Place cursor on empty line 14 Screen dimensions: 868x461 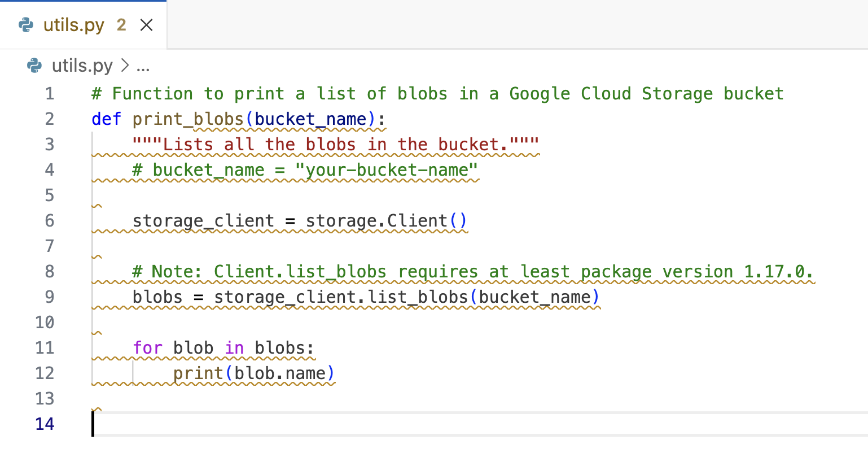point(339,424)
